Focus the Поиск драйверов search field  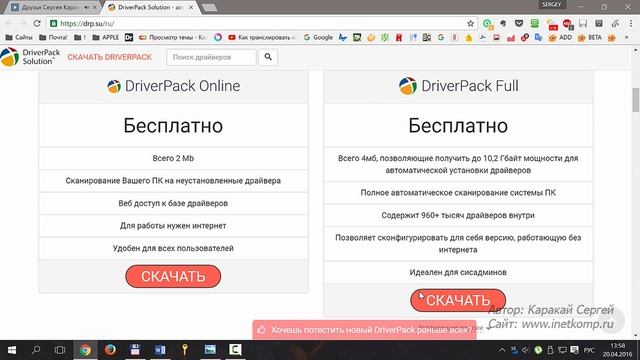coord(211,57)
